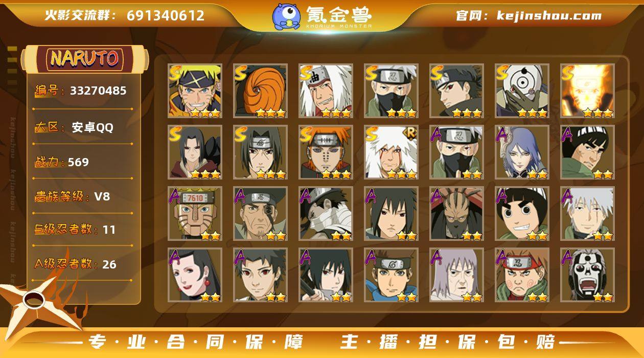The image size is (644, 358).
Task: Click the Might Guy portrait with bowl haircut
Action: [587, 152]
